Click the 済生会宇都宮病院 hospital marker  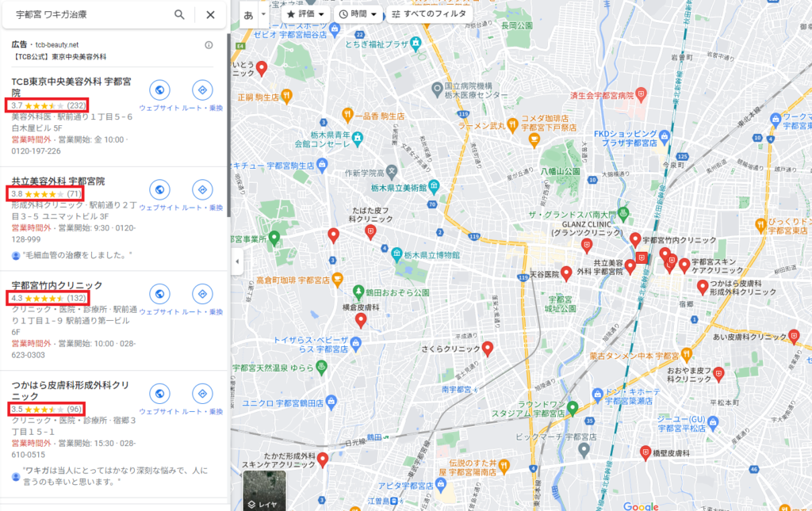(642, 94)
